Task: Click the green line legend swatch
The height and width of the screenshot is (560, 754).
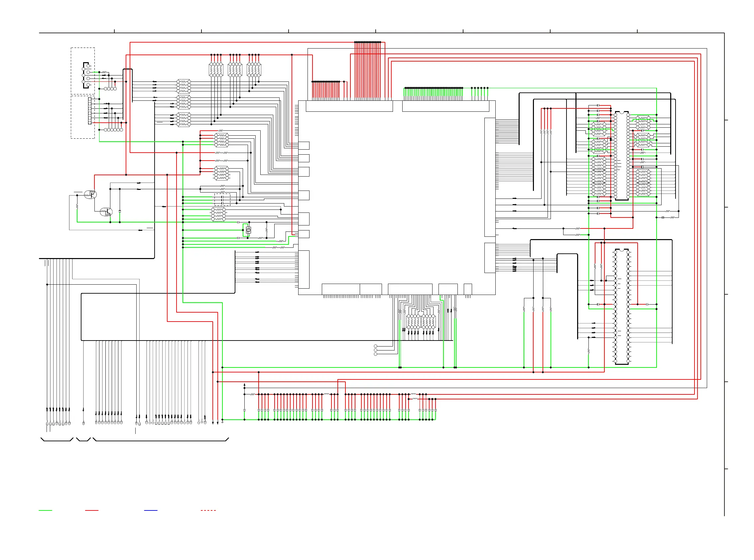Action: [46, 510]
